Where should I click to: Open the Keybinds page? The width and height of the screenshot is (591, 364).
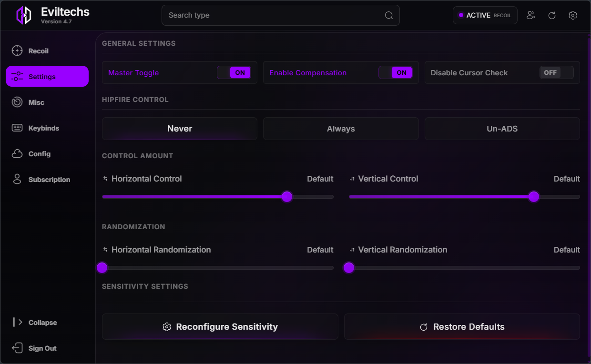pyautogui.click(x=47, y=128)
